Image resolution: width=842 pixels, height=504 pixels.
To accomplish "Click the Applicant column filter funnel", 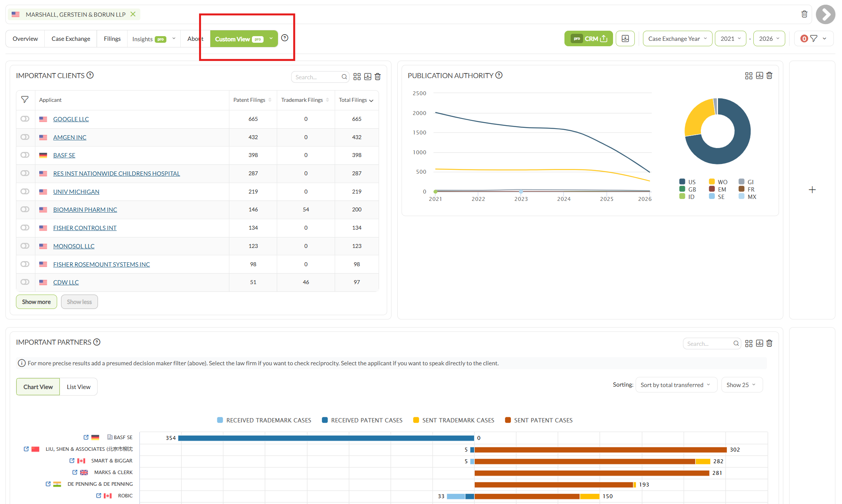I will pyautogui.click(x=25, y=100).
